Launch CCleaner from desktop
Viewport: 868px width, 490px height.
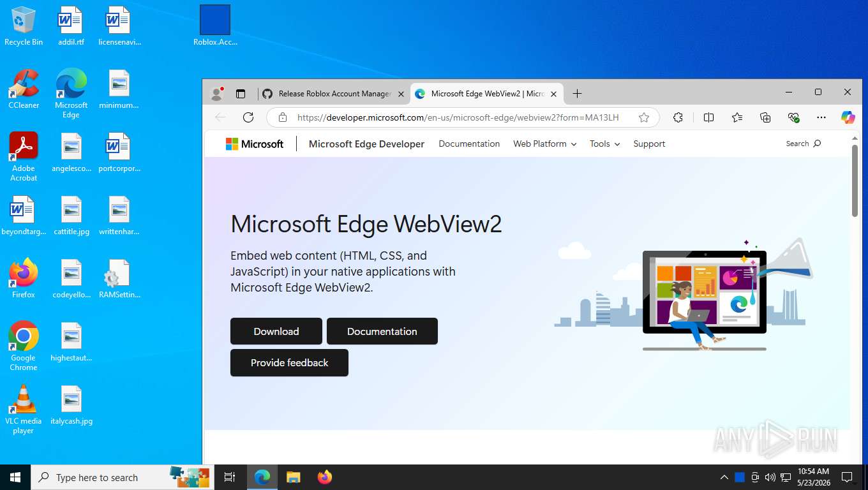(x=24, y=89)
